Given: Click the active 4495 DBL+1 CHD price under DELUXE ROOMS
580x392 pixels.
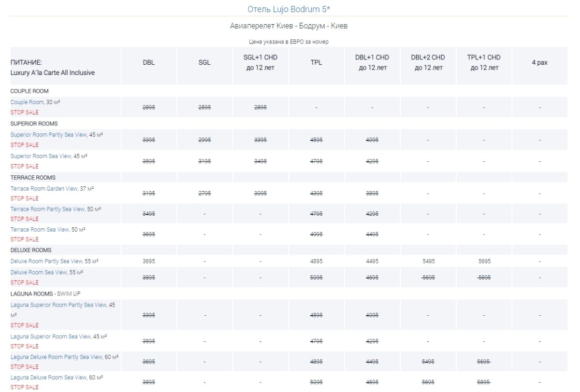Looking at the screenshot, I should 372,261.
